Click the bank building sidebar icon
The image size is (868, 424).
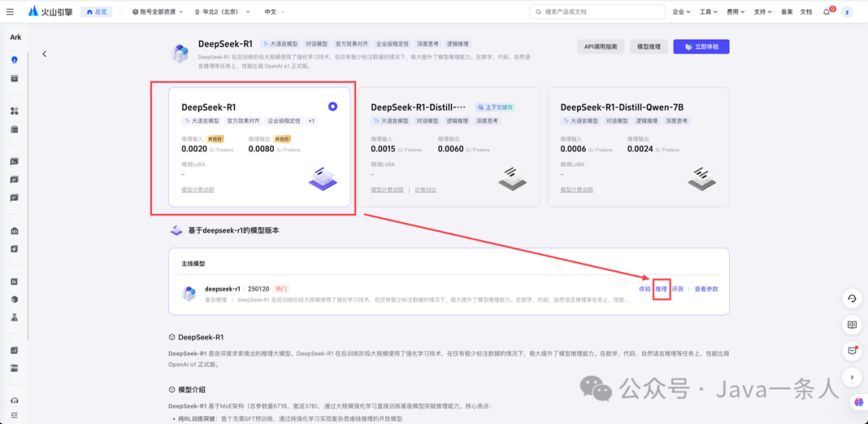coord(15,231)
